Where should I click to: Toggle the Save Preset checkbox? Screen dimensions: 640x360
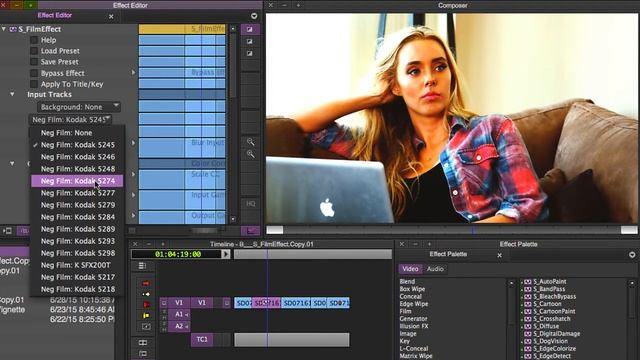tap(34, 62)
